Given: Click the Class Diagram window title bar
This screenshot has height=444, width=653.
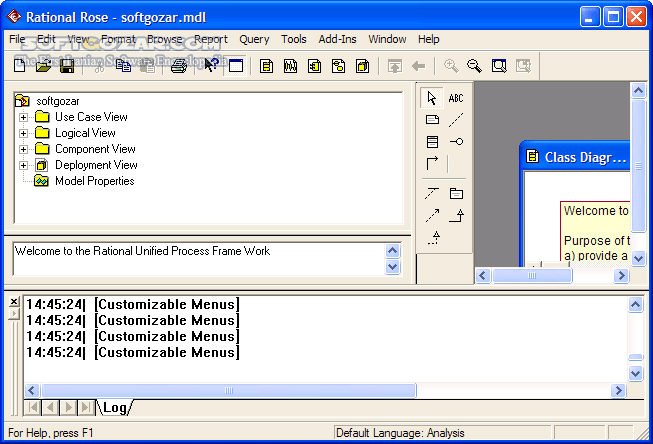Looking at the screenshot, I should [x=575, y=157].
